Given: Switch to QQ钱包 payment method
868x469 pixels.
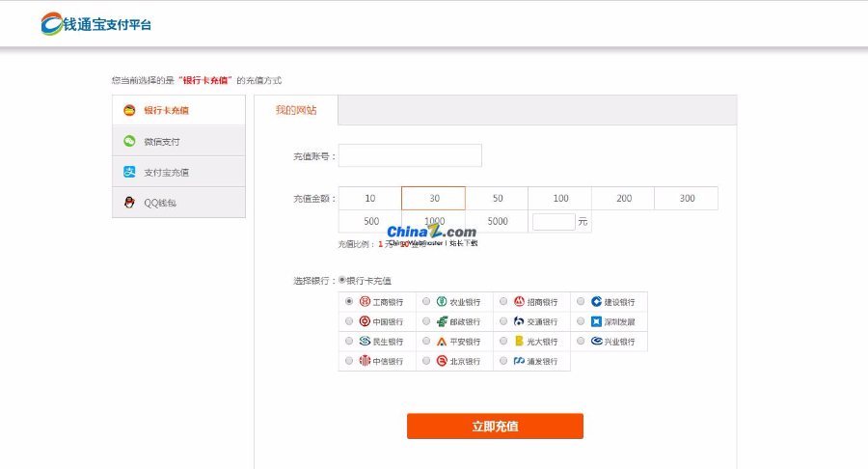Looking at the screenshot, I should [178, 202].
